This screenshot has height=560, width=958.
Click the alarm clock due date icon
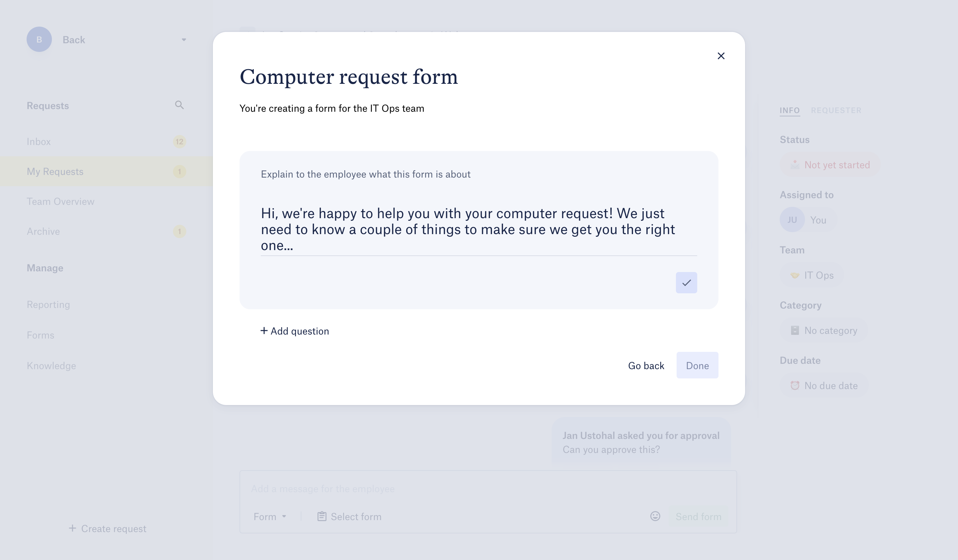coord(795,386)
